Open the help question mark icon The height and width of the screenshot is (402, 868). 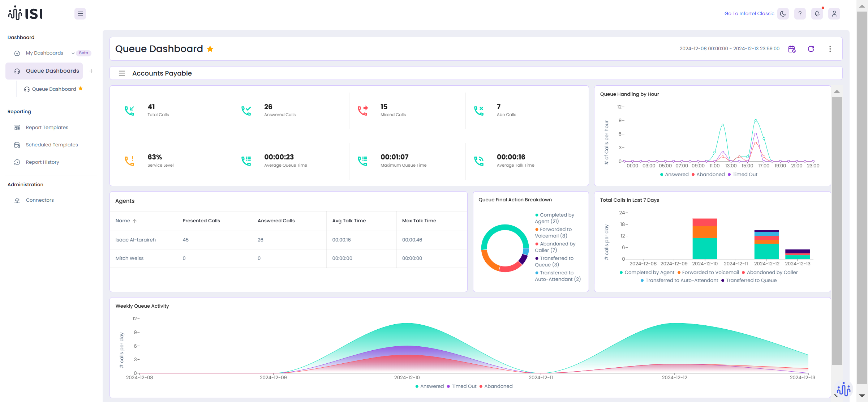pyautogui.click(x=800, y=14)
